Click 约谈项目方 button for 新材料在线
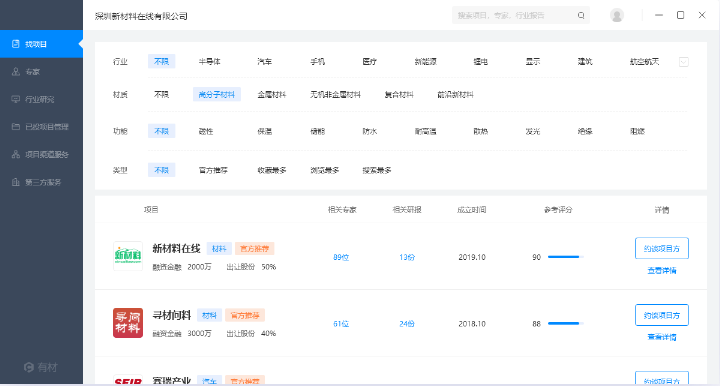The image size is (720, 386). coord(662,248)
